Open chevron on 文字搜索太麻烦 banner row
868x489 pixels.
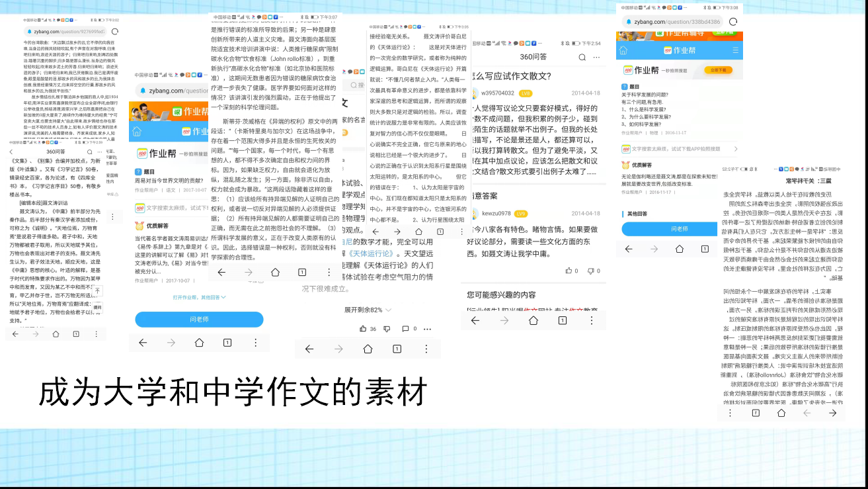(x=734, y=150)
